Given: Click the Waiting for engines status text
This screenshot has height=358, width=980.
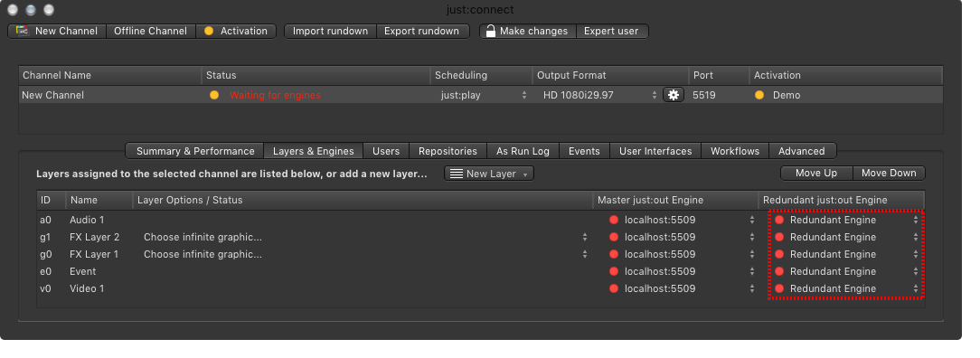Looking at the screenshot, I should [x=275, y=95].
